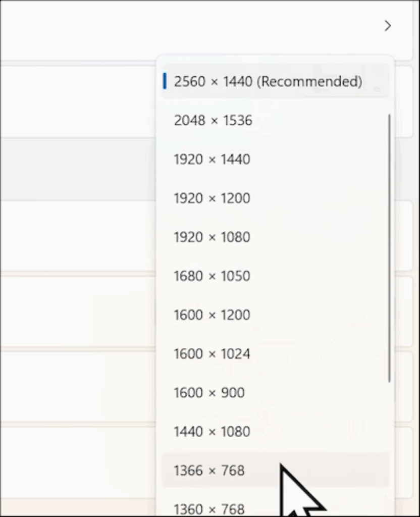Click the right chevron arrow at the top
Screen dimensions: 420x517
(x=387, y=26)
